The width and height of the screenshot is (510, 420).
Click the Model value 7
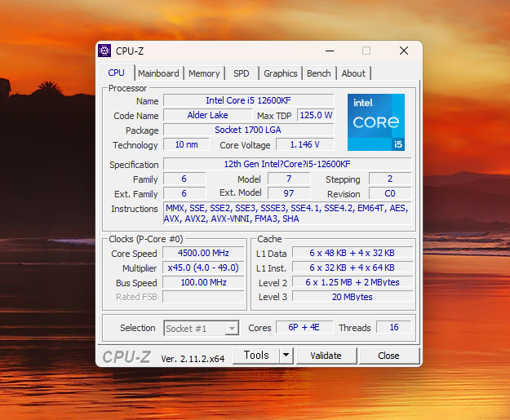point(289,179)
